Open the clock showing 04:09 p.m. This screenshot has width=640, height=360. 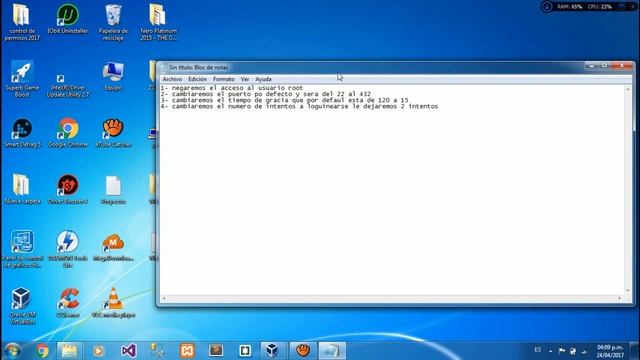(610, 351)
